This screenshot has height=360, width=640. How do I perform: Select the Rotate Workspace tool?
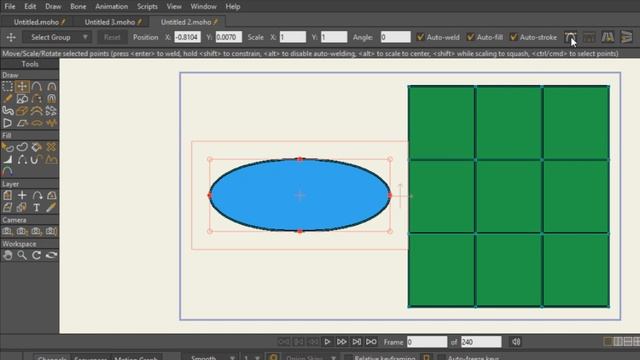[37, 256]
